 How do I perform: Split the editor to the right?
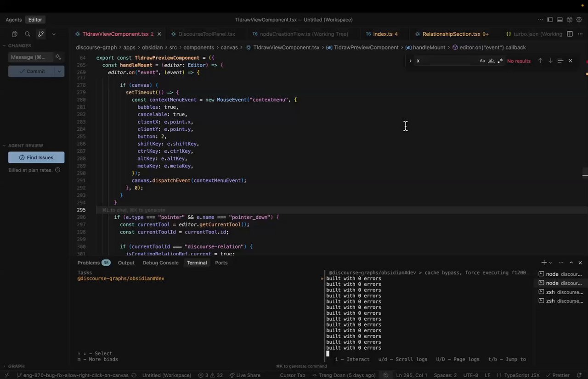570,34
